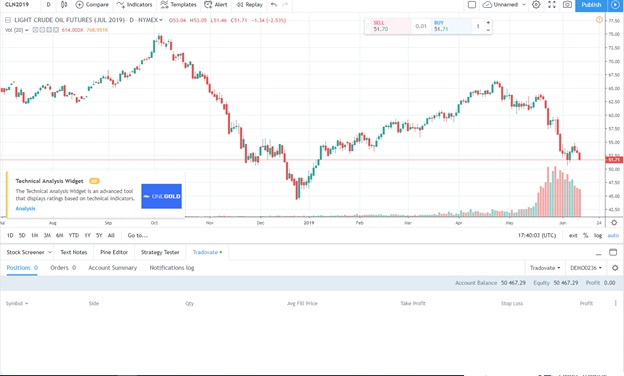The height and width of the screenshot is (376, 624).
Task: Open trading panel settings gear
Action: coord(615,268)
